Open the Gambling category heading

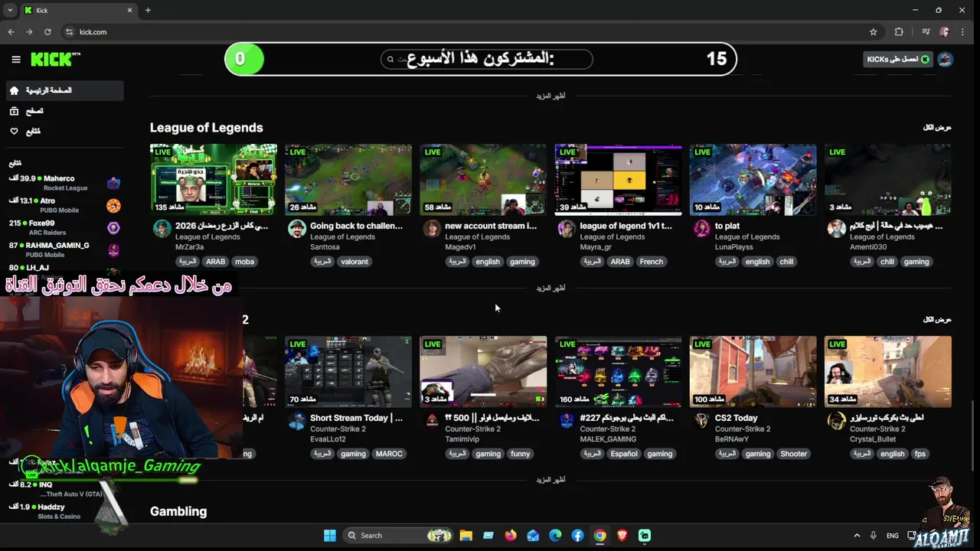coord(178,511)
